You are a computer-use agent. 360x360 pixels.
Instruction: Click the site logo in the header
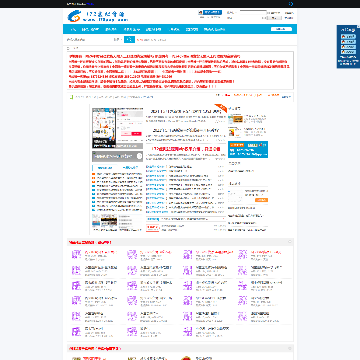97,16
